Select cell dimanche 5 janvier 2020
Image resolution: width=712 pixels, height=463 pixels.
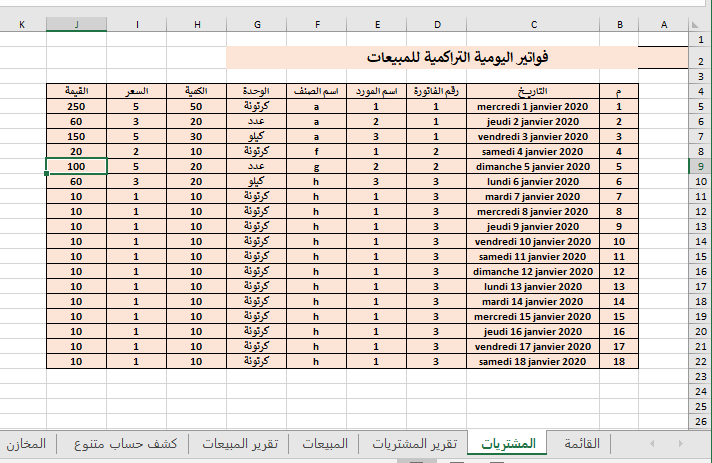click(533, 167)
